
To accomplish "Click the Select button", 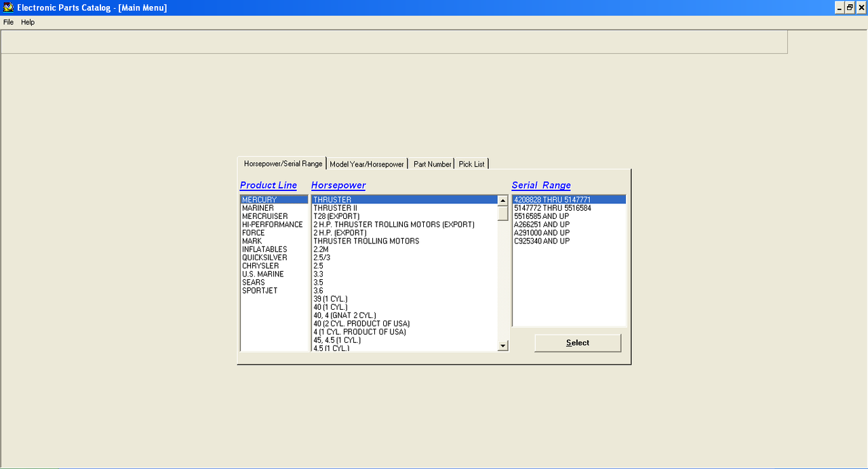I will (578, 343).
